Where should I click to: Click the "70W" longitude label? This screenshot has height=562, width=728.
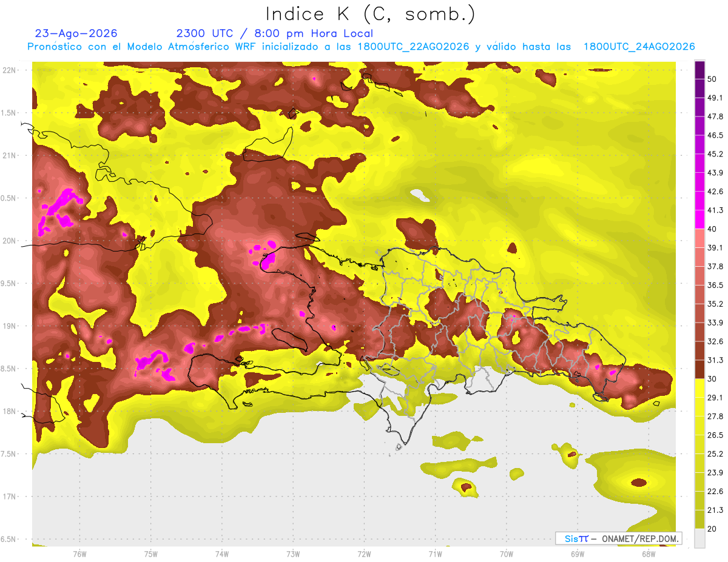[x=507, y=554]
